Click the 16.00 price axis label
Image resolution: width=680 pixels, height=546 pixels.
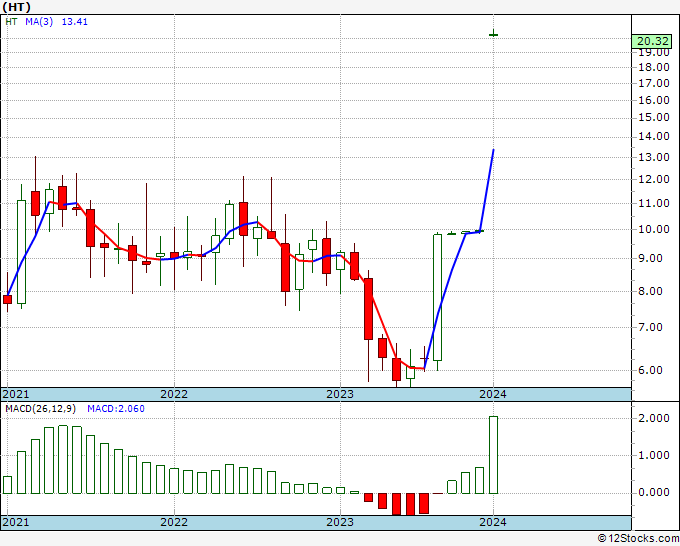tap(654, 100)
